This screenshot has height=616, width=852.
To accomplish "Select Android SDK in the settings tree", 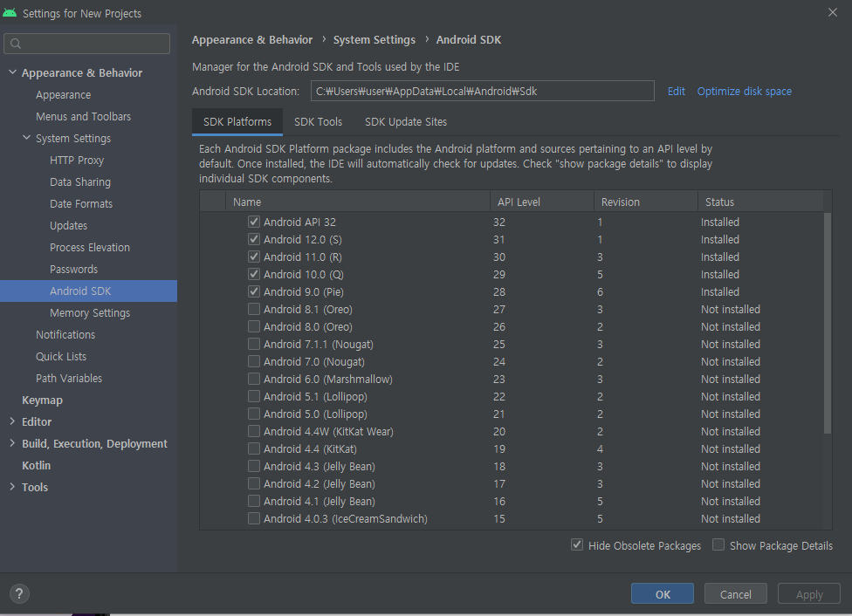I will 88,291.
